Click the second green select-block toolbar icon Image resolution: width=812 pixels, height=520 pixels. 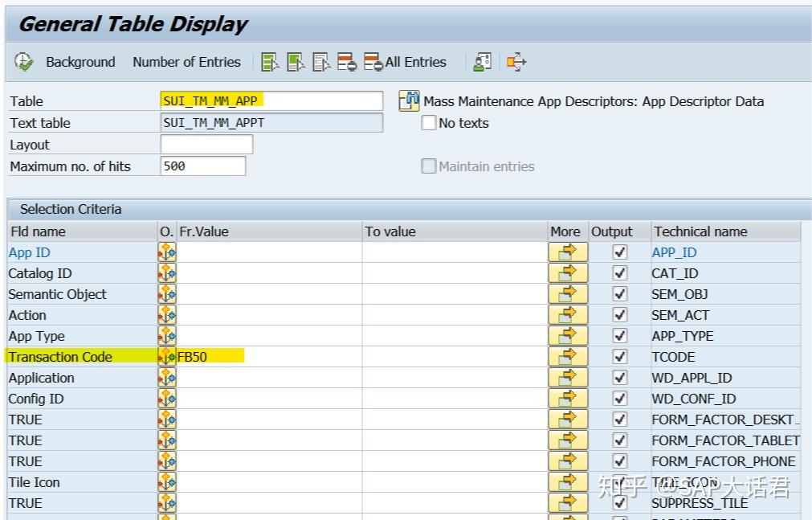pos(296,62)
